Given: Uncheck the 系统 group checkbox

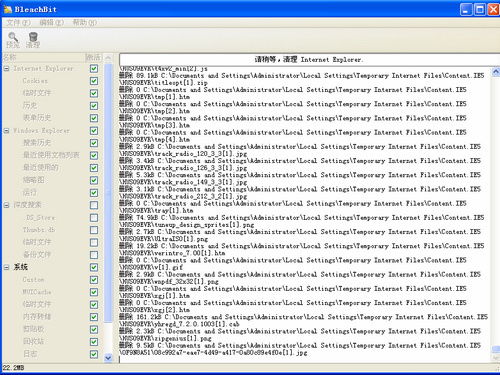Looking at the screenshot, I should 94,267.
